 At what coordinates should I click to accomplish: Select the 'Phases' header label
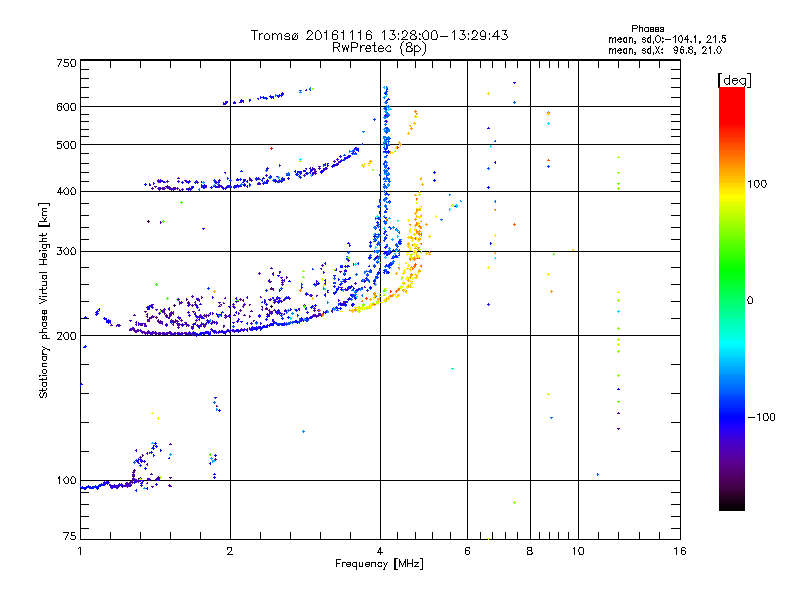pyautogui.click(x=647, y=29)
